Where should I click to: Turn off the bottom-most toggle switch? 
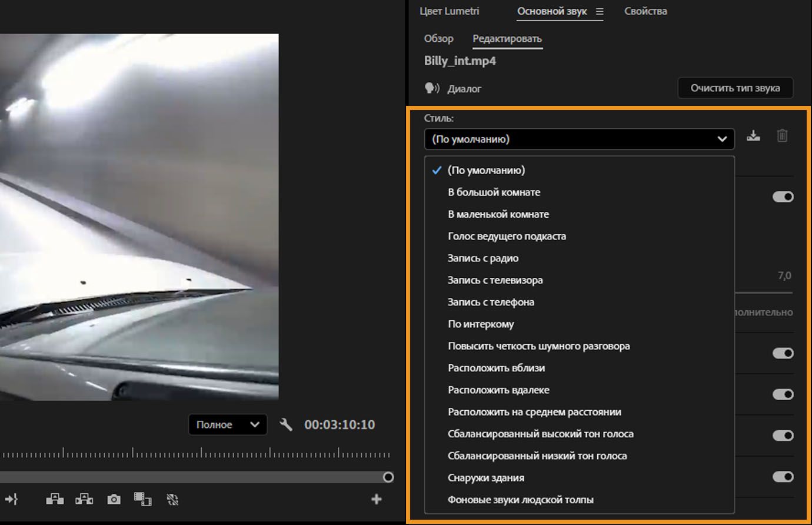(x=783, y=477)
